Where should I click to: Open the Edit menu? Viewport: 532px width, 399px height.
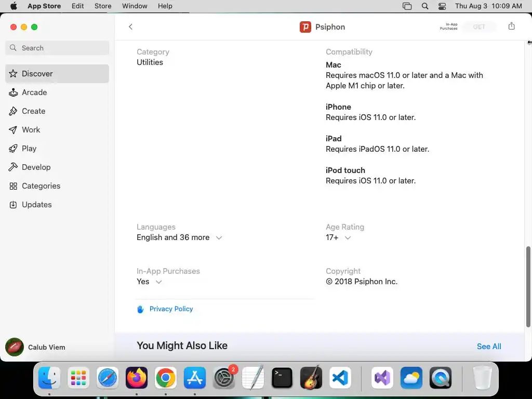click(78, 6)
